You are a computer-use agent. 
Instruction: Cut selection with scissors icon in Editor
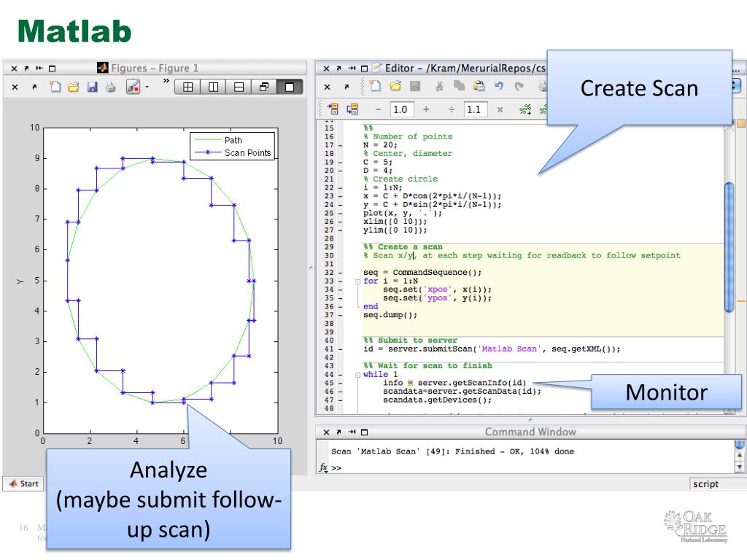tap(439, 86)
